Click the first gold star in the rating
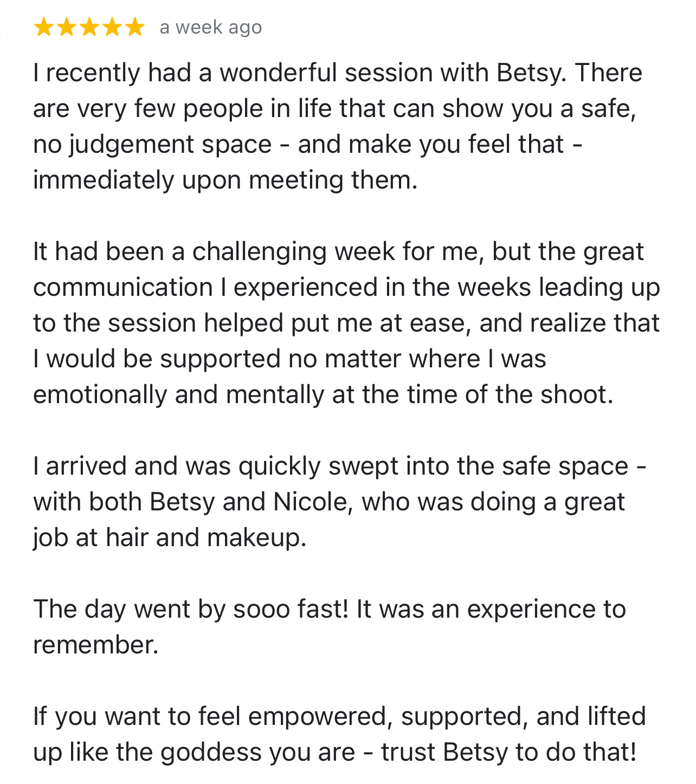Viewport: 696px width, 784px height. (x=43, y=27)
